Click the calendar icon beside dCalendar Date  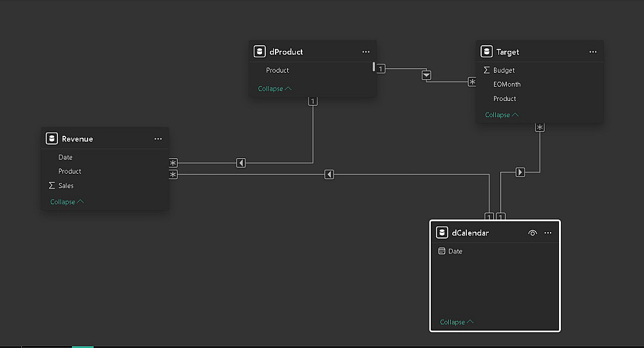tap(442, 251)
